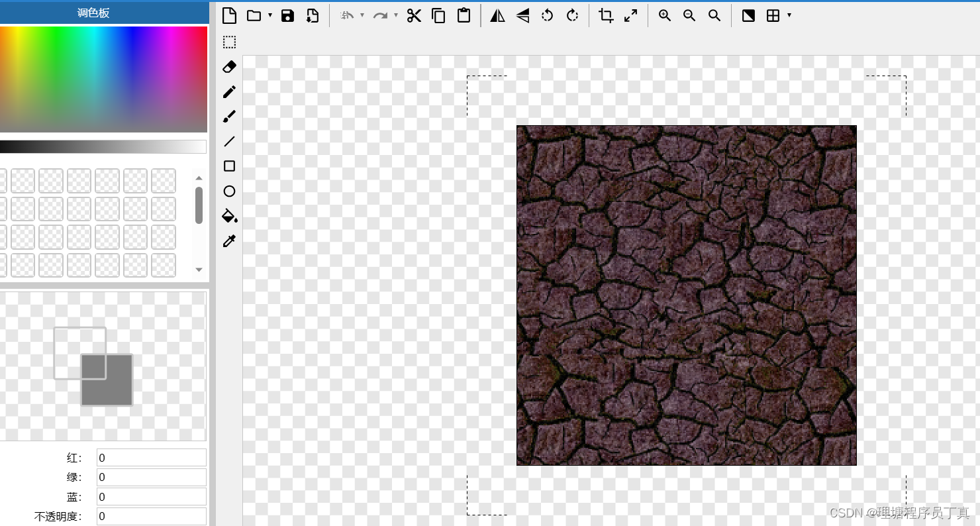Select the Ellipse shape tool
This screenshot has height=526, width=980.
(x=229, y=191)
